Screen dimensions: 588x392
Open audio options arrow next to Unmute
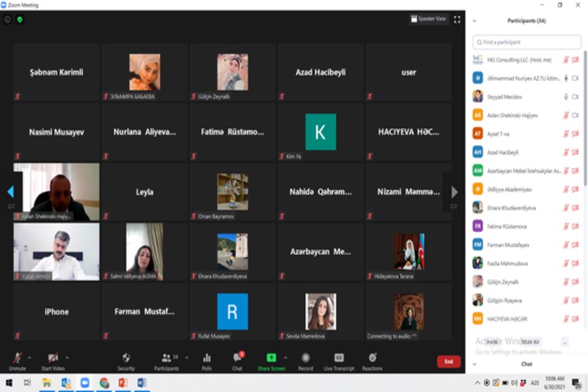click(29, 357)
